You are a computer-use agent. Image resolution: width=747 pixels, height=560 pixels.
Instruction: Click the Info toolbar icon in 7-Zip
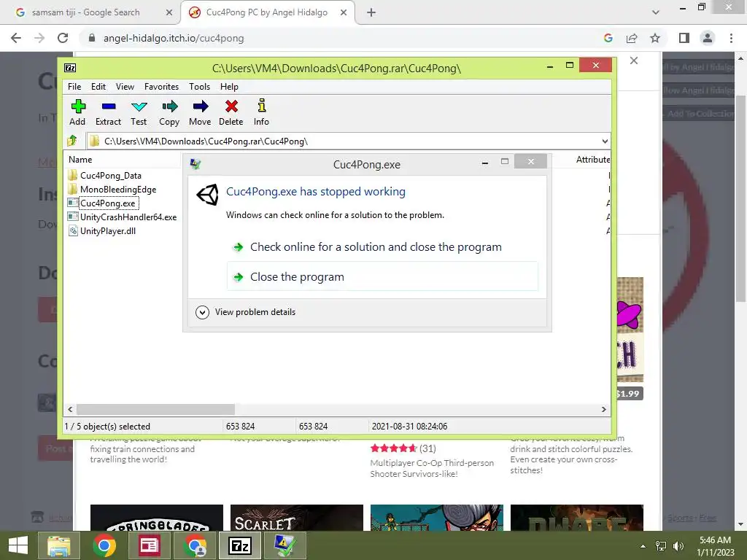261,112
